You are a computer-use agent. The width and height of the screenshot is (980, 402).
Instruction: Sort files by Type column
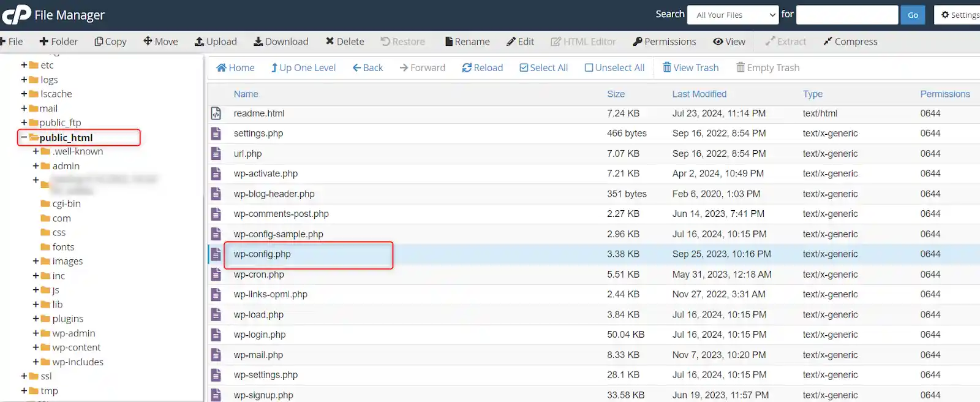813,94
